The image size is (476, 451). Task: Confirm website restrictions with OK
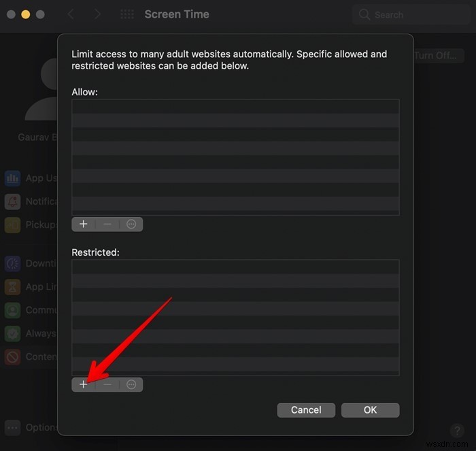[x=370, y=410]
